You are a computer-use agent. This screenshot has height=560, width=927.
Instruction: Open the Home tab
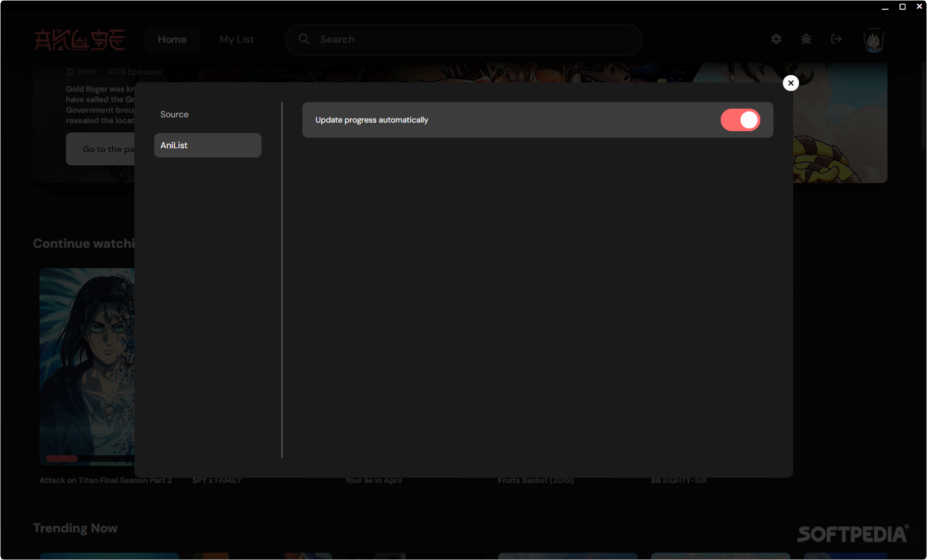(172, 40)
